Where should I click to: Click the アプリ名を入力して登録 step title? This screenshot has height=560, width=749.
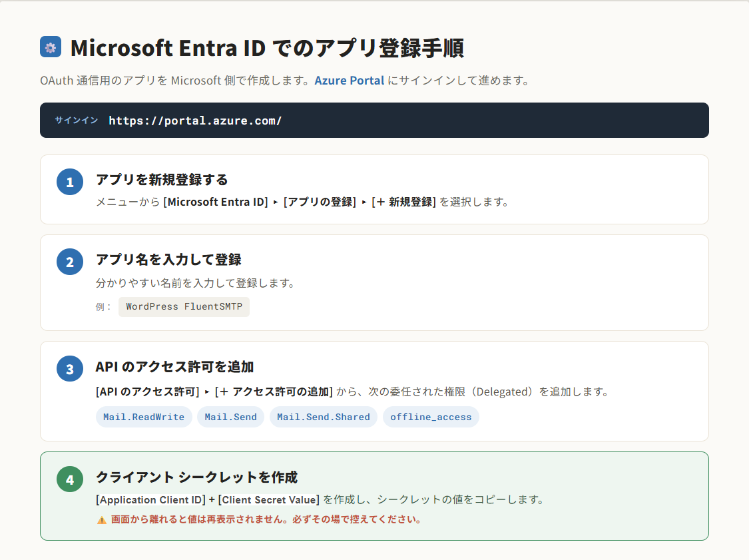[x=168, y=260]
